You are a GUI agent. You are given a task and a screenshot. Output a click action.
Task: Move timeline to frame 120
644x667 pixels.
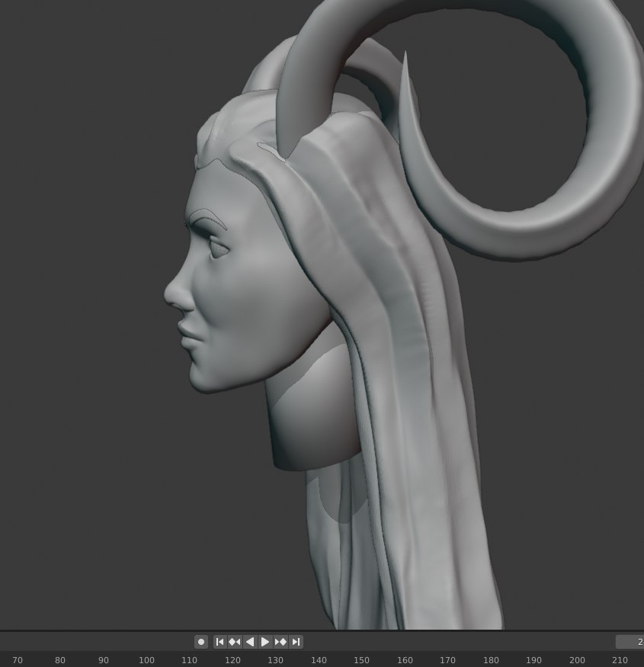pyautogui.click(x=232, y=660)
